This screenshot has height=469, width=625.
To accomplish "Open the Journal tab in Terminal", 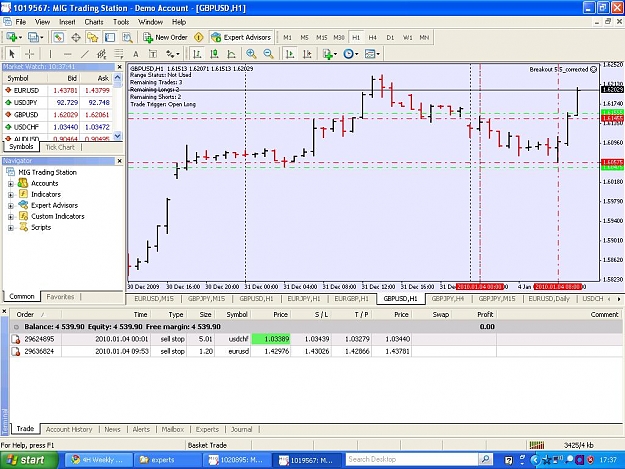I will (242, 429).
